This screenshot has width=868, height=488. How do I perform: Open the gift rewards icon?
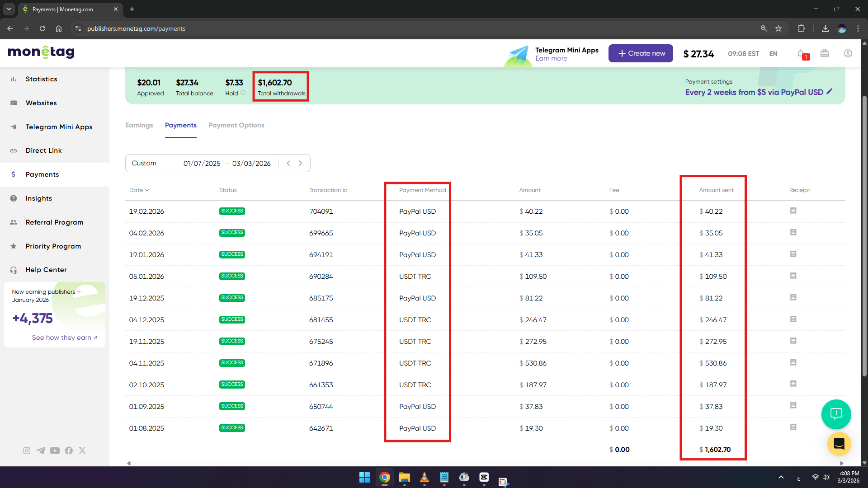[825, 53]
